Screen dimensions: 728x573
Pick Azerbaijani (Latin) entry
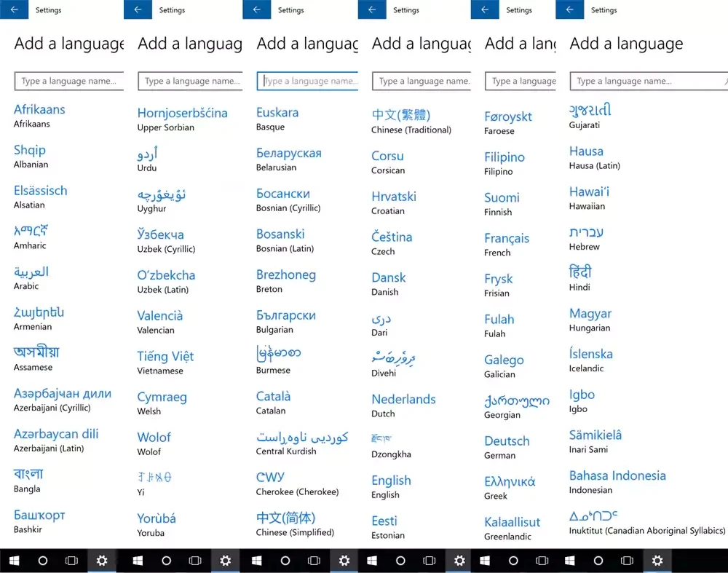56,440
